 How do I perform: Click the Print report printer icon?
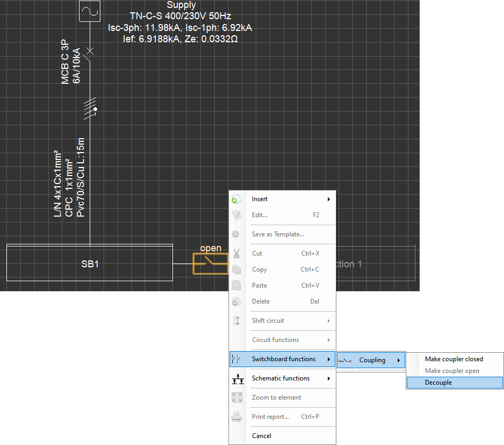pos(237,417)
